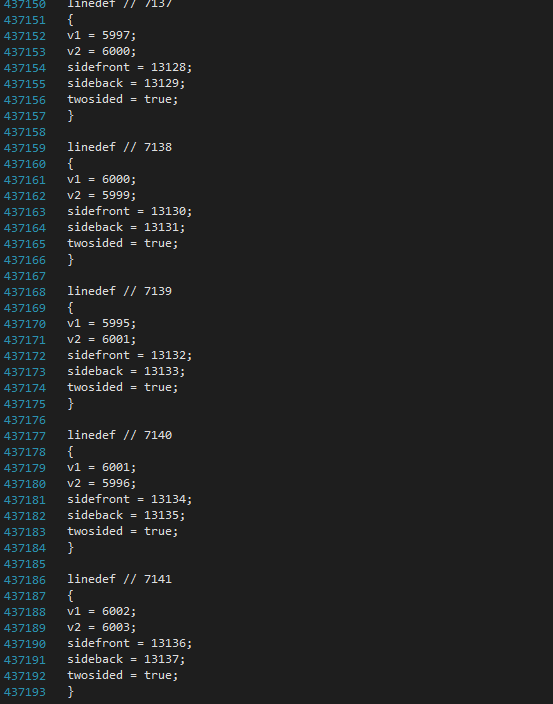The image size is (553, 704).
Task: Click on 'v2 = 5996;' text
Action: (x=102, y=484)
